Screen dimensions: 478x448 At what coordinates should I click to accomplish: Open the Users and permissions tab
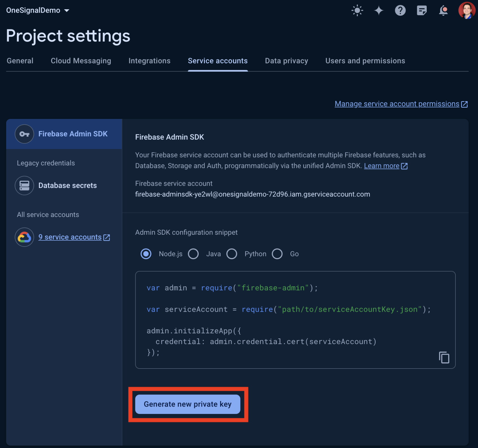coord(365,61)
